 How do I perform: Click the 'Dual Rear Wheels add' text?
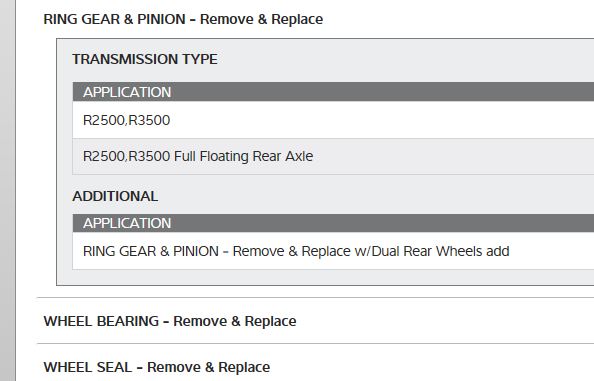pos(441,251)
